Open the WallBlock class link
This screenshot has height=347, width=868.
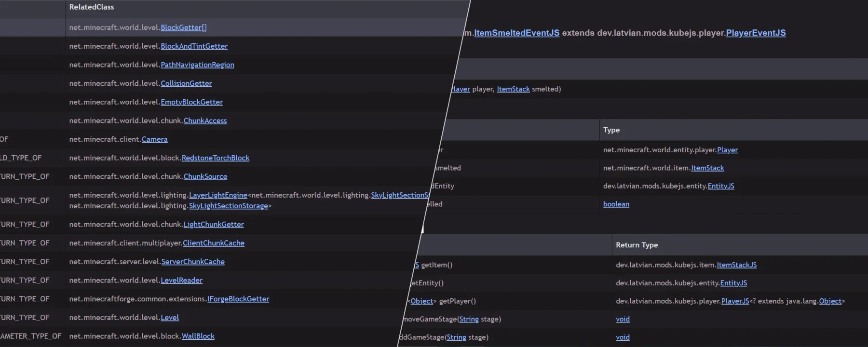click(198, 336)
